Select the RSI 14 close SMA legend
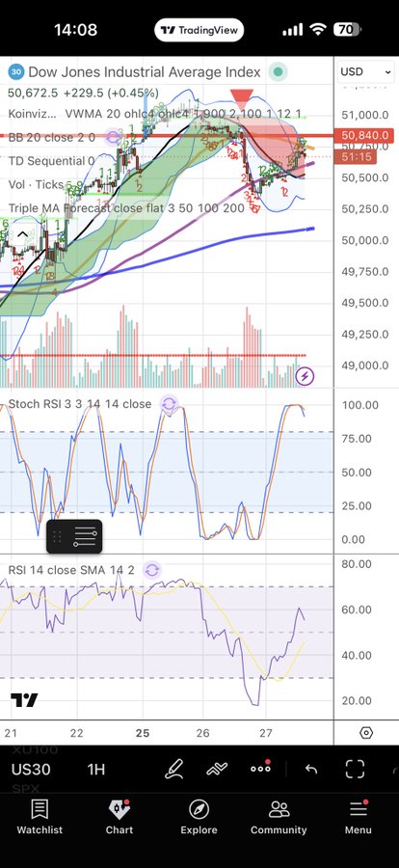This screenshot has height=868, width=399. coord(71,570)
